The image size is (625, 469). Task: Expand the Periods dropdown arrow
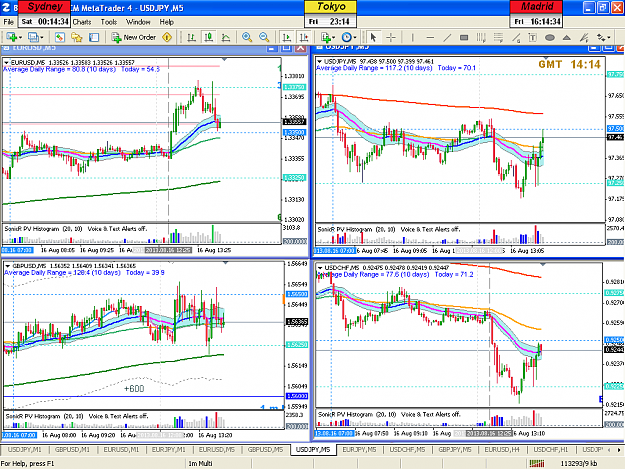(x=355, y=38)
